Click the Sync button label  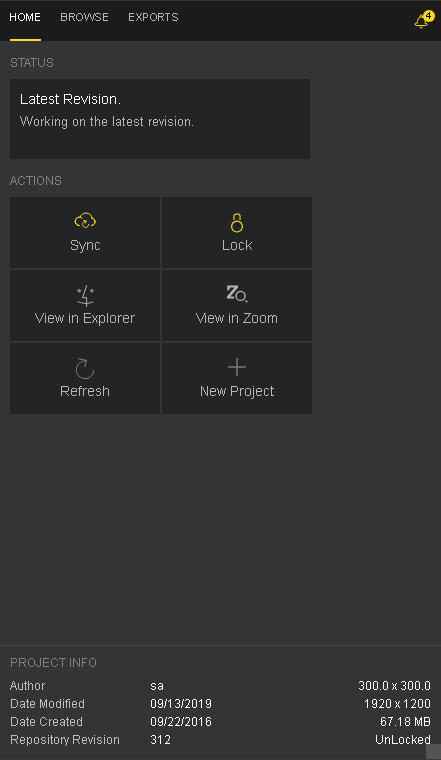click(x=85, y=245)
